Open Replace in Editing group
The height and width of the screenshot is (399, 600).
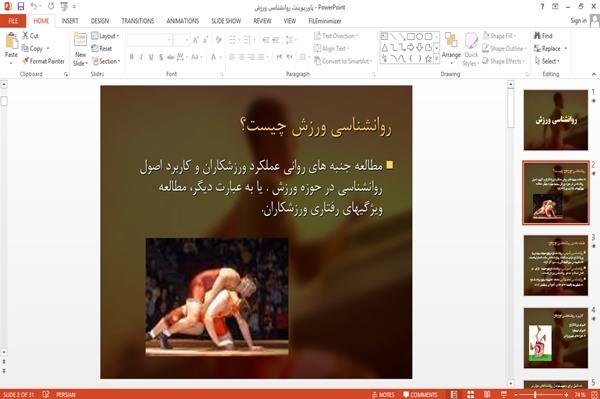pyautogui.click(x=548, y=48)
